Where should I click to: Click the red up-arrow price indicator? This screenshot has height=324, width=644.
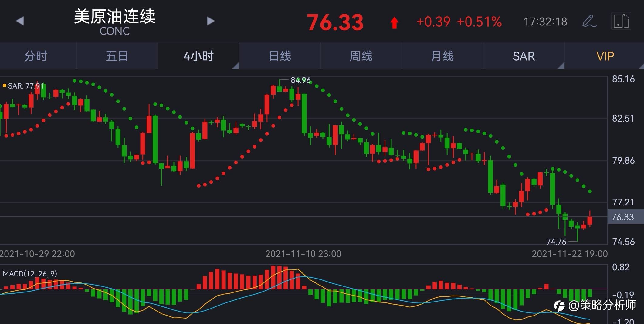394,22
